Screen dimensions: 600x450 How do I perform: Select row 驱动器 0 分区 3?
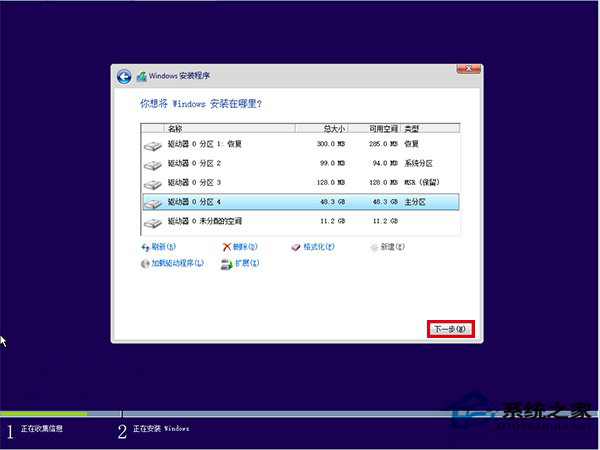tap(300, 183)
